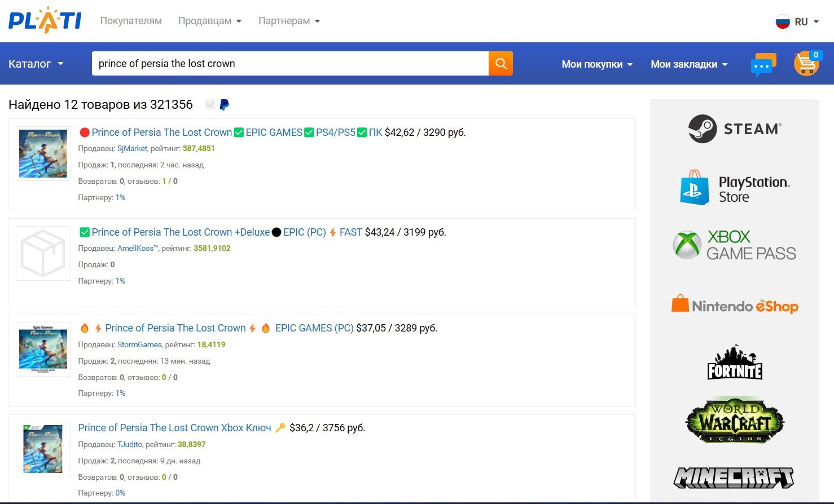Click the 587,4851 rating value
The width and height of the screenshot is (834, 504).
click(199, 149)
